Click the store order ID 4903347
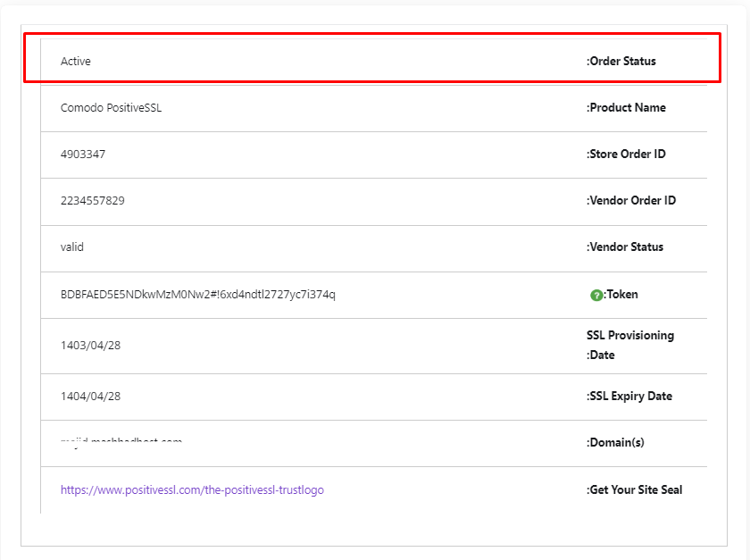 83,155
